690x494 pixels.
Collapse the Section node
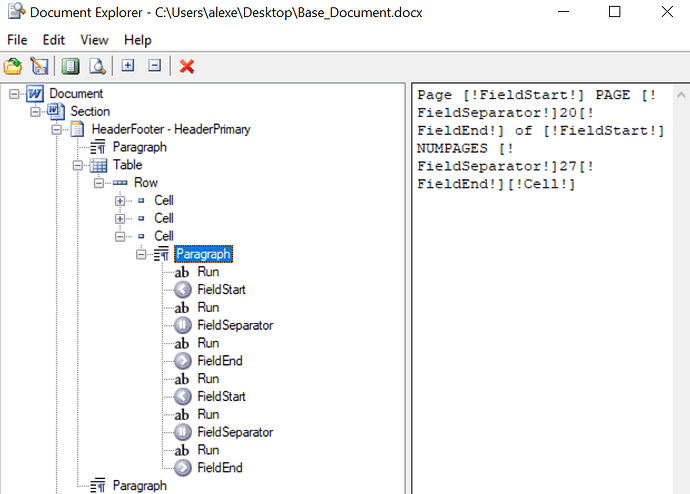(x=35, y=112)
